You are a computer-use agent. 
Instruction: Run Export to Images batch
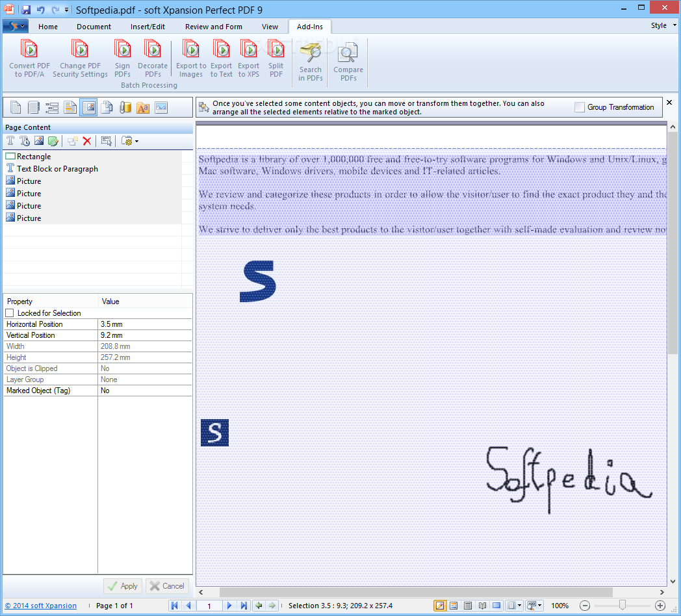(x=191, y=58)
